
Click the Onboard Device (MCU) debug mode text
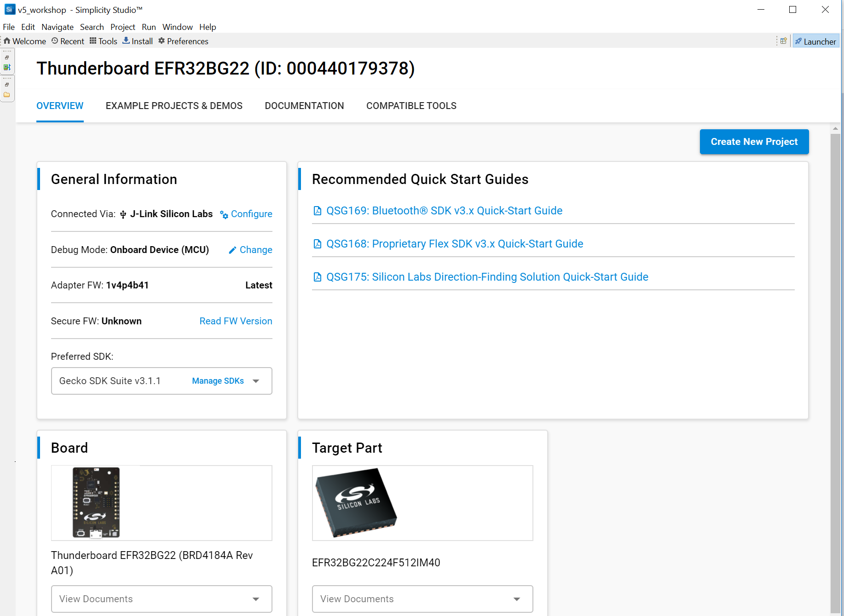tap(160, 250)
